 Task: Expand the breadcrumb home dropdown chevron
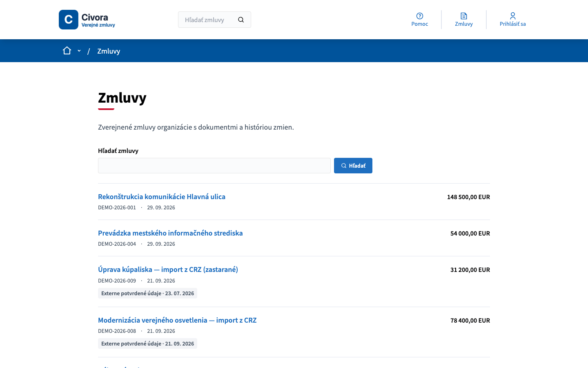pos(79,51)
